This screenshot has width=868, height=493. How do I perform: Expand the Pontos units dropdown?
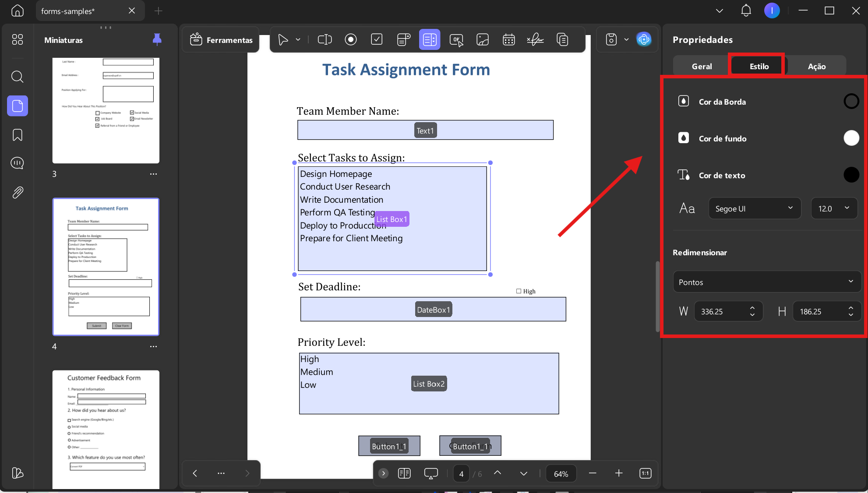tap(767, 282)
